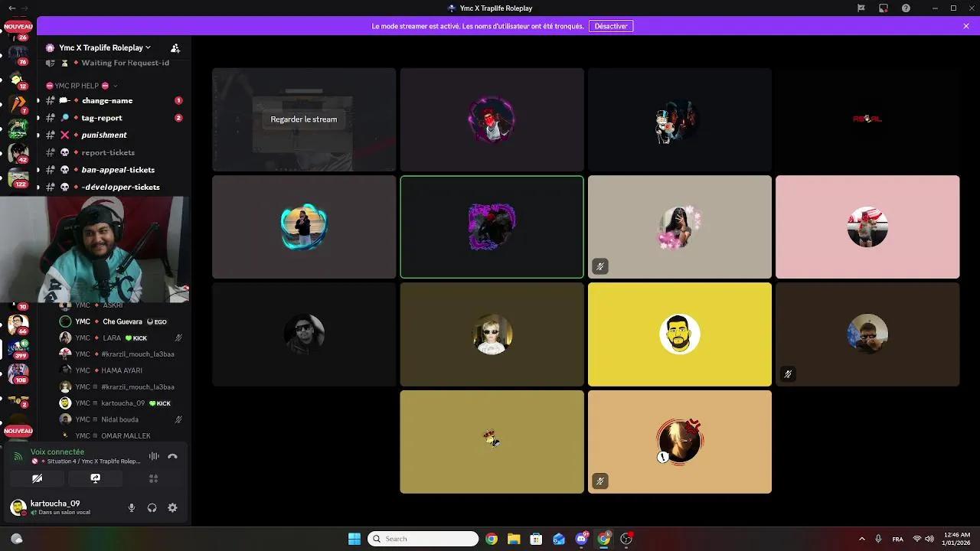Open Google Chrome from the taskbar

493,539
